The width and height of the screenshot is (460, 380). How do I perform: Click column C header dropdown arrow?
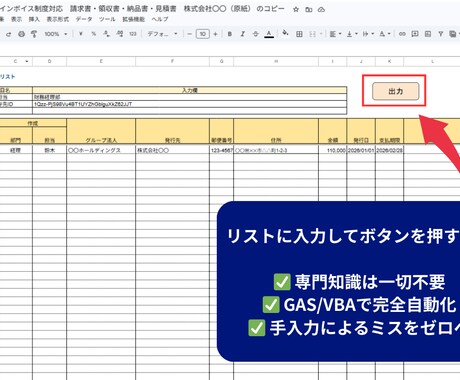coord(27,61)
